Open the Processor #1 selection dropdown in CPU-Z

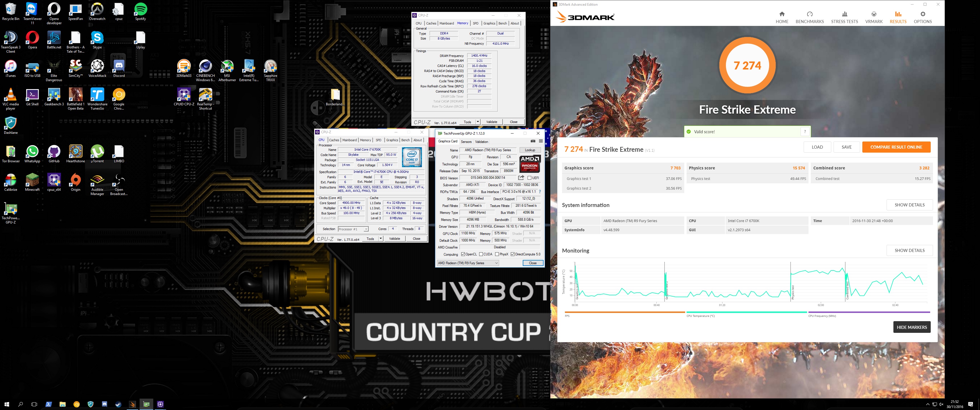(x=353, y=229)
